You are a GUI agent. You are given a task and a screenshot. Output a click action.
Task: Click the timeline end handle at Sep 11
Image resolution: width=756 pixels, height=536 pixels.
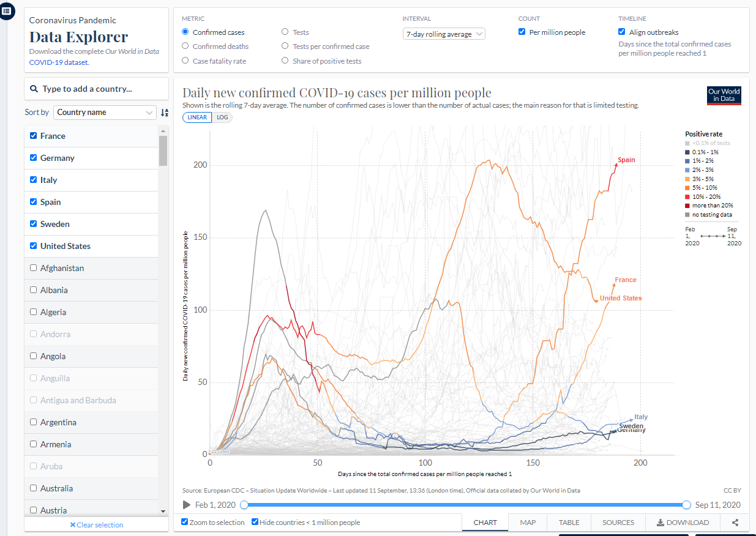point(686,505)
